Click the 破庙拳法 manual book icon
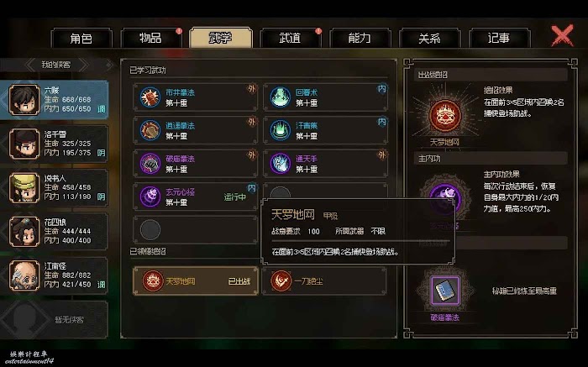Image resolution: width=588 pixels, height=367 pixels. coord(444,290)
